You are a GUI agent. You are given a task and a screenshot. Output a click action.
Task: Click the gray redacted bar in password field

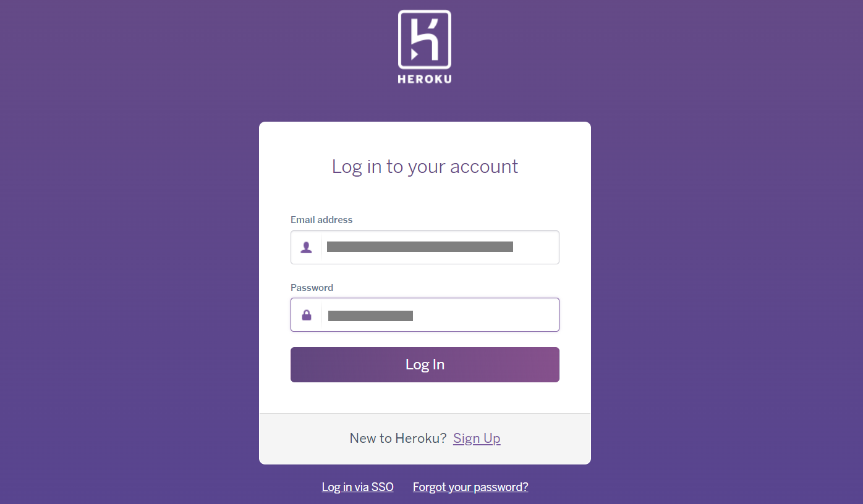(x=370, y=316)
